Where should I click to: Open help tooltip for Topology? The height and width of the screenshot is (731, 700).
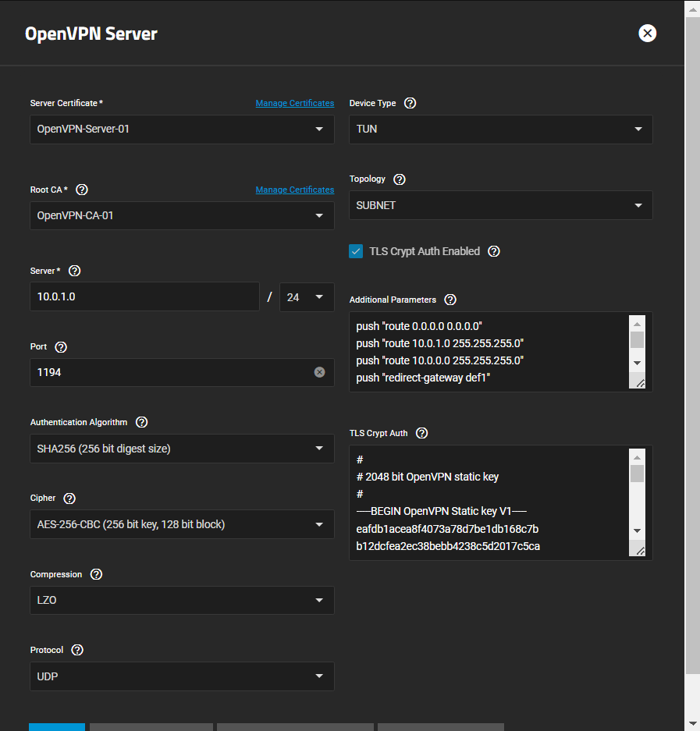(x=400, y=179)
